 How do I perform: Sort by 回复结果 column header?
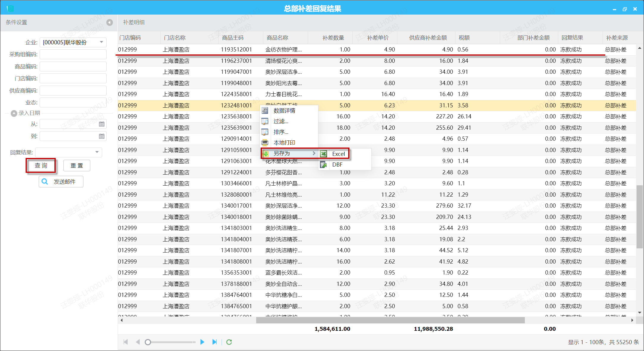pos(580,38)
